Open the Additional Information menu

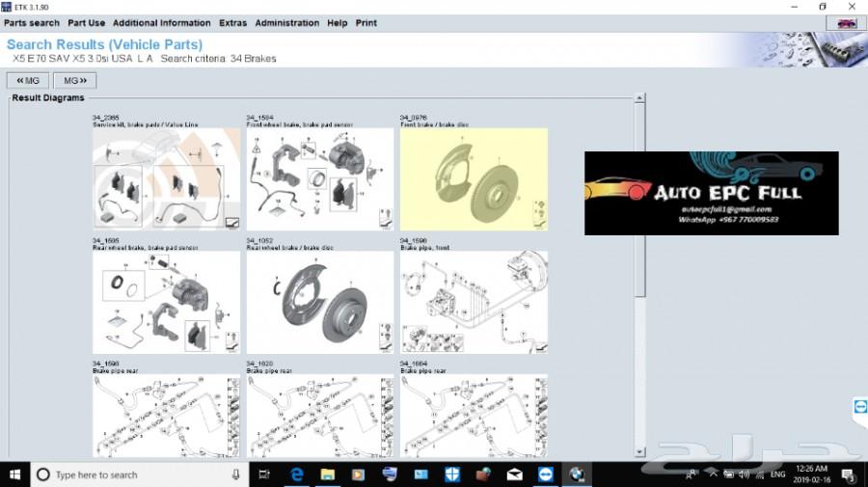pos(162,23)
